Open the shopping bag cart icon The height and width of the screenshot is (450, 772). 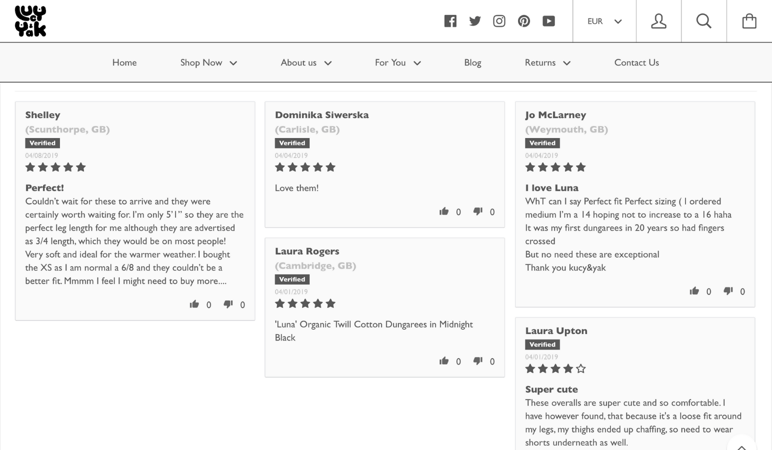pos(749,21)
